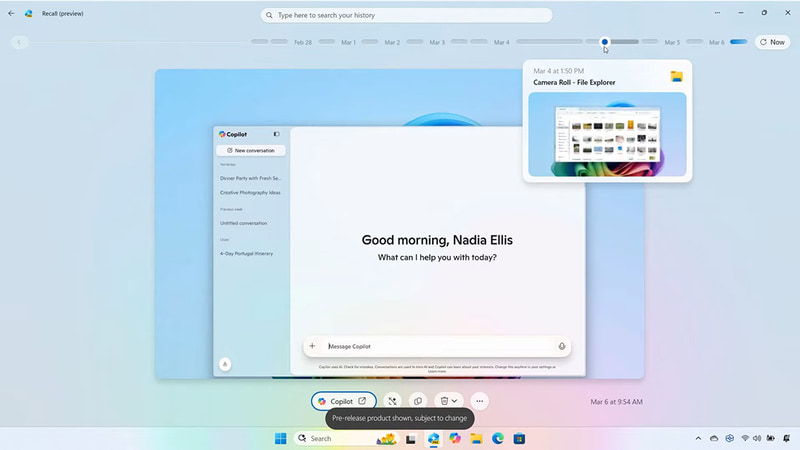Select 4-Day Portugal Itinerary conversation
Viewport: 800px width, 450px height.
246,254
